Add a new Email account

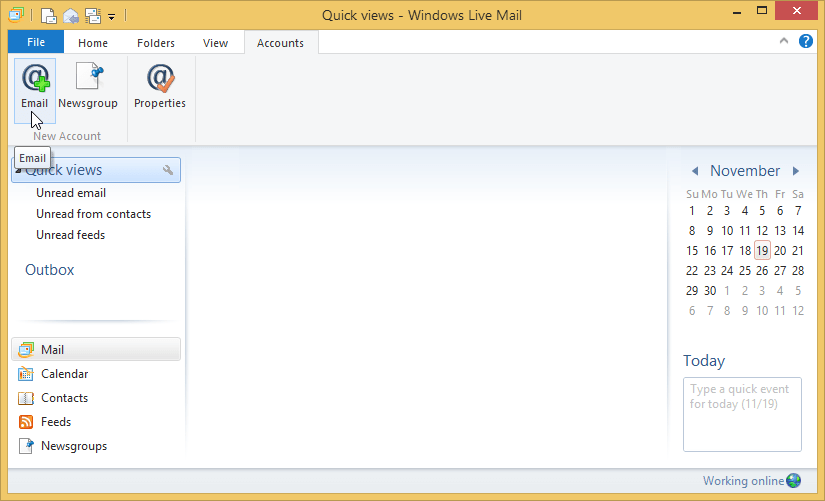coord(35,91)
